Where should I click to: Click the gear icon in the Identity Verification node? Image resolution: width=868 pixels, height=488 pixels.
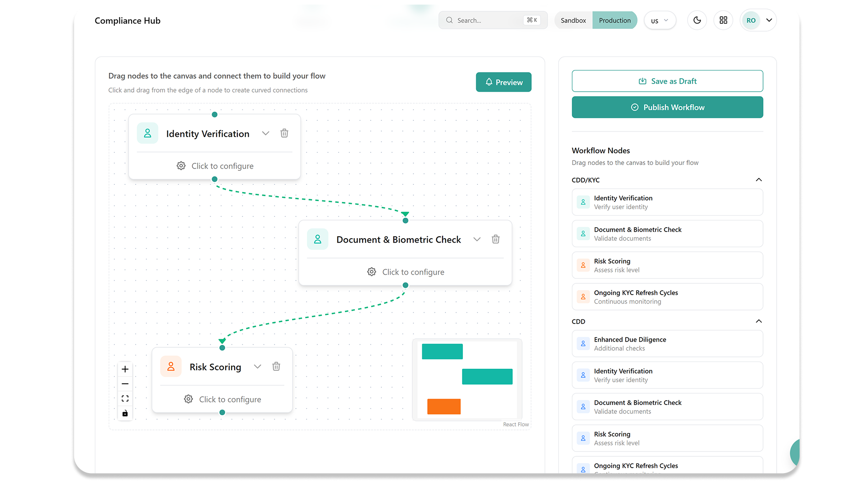(x=181, y=166)
